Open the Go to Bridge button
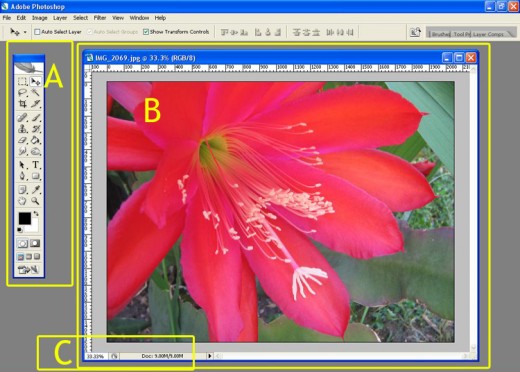The width and height of the screenshot is (520, 372). point(415,32)
